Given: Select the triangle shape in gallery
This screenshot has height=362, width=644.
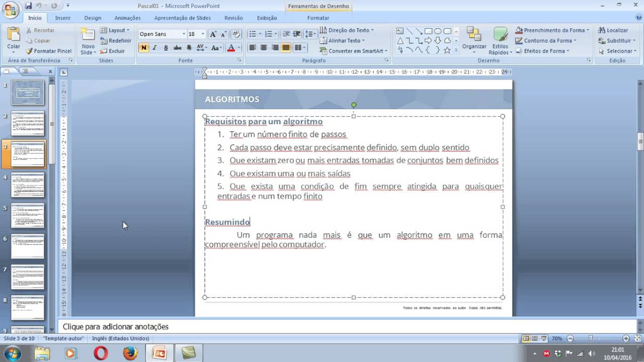Looking at the screenshot, I should click(x=400, y=41).
